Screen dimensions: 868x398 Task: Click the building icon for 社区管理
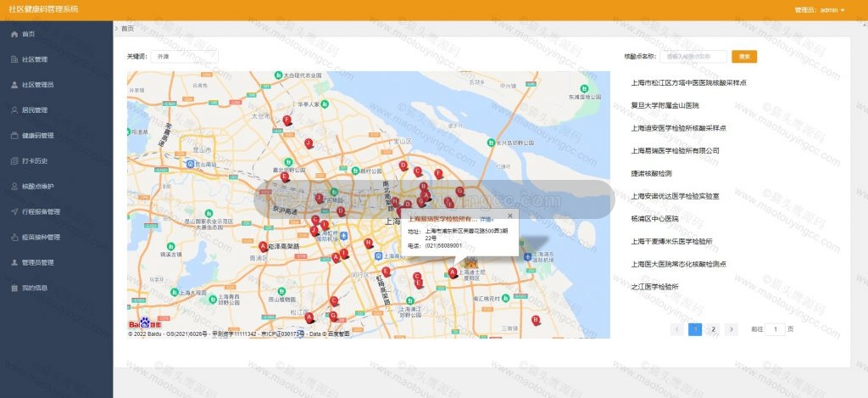click(14, 59)
